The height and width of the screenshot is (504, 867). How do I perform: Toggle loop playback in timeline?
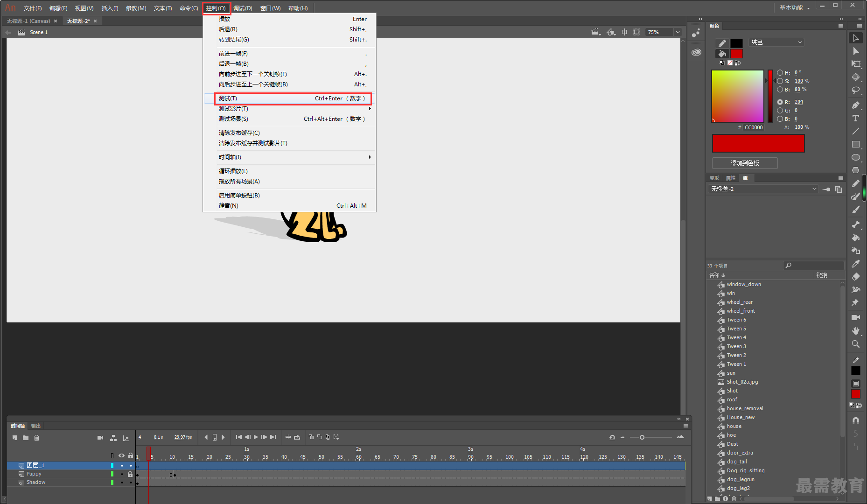(x=297, y=437)
